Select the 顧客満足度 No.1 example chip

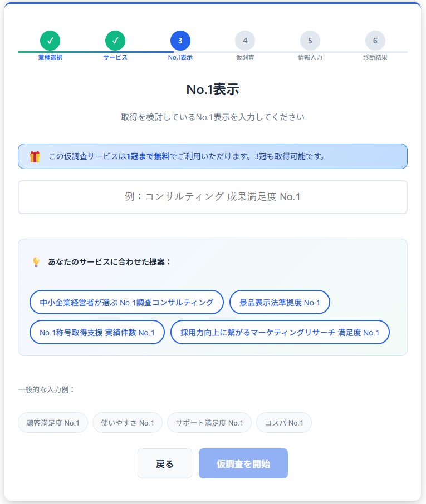pos(53,423)
